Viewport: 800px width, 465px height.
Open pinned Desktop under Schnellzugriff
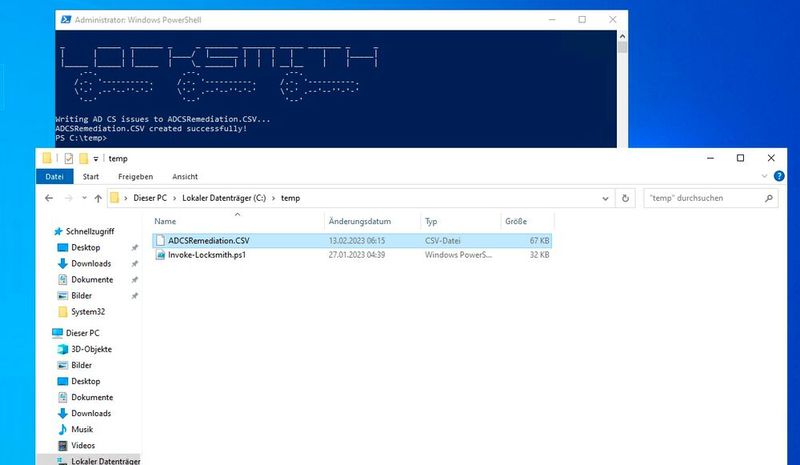point(86,248)
